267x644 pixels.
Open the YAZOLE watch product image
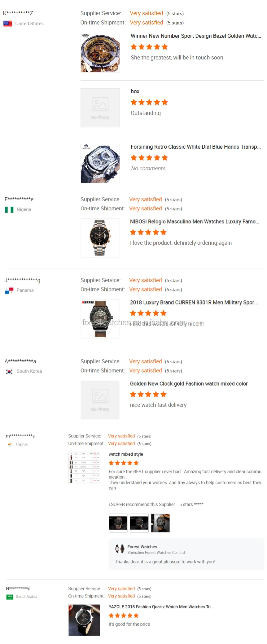click(x=84, y=620)
